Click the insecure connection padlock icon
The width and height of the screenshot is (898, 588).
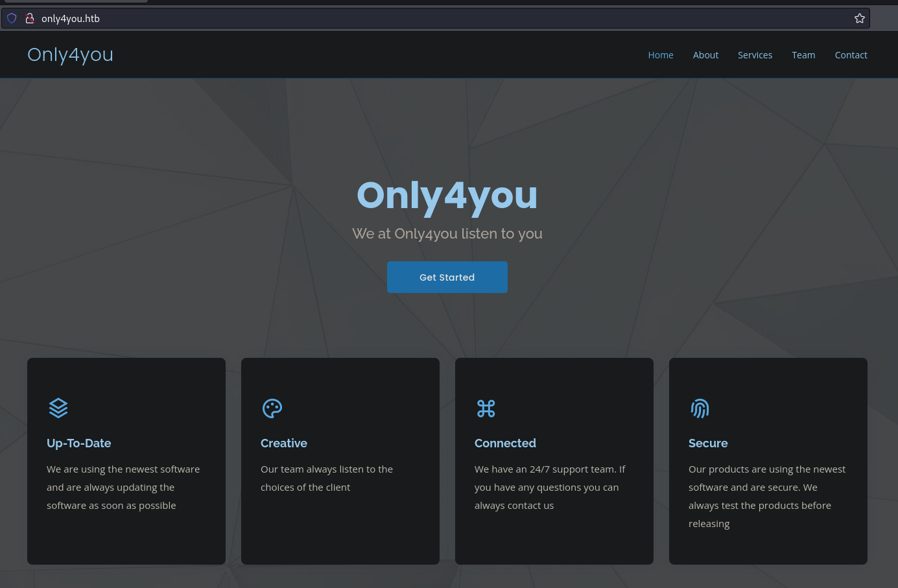pyautogui.click(x=29, y=18)
